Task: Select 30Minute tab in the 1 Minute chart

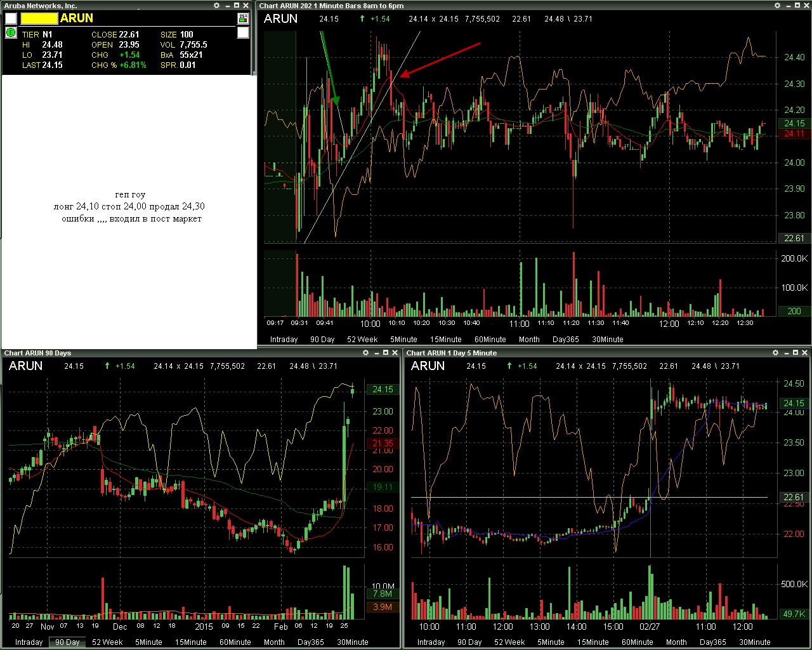Action: coord(608,340)
